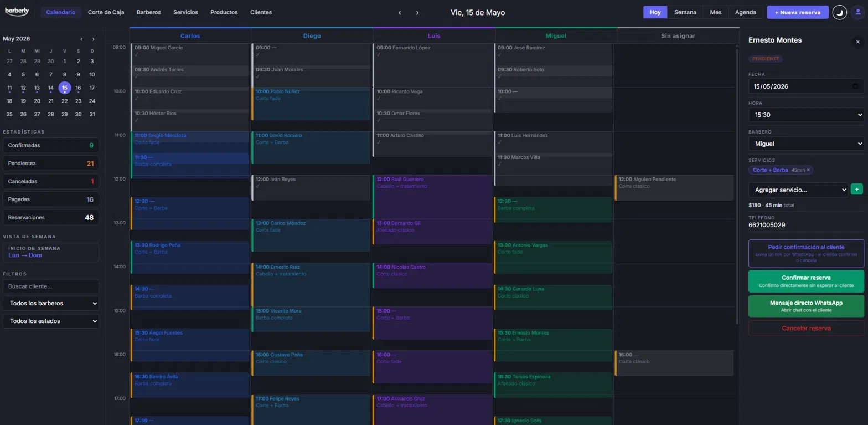Go to the Barberos section

point(149,12)
